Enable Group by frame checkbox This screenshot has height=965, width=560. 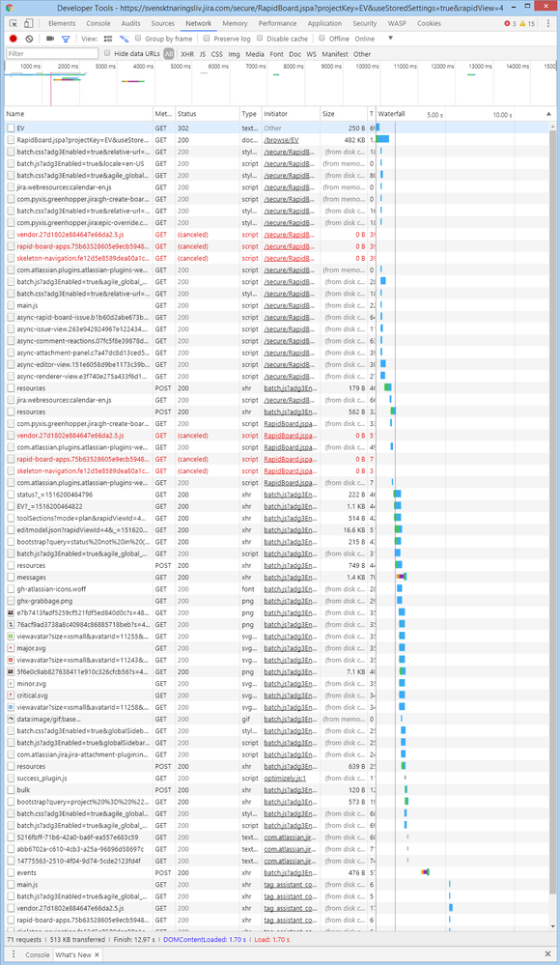click(138, 39)
